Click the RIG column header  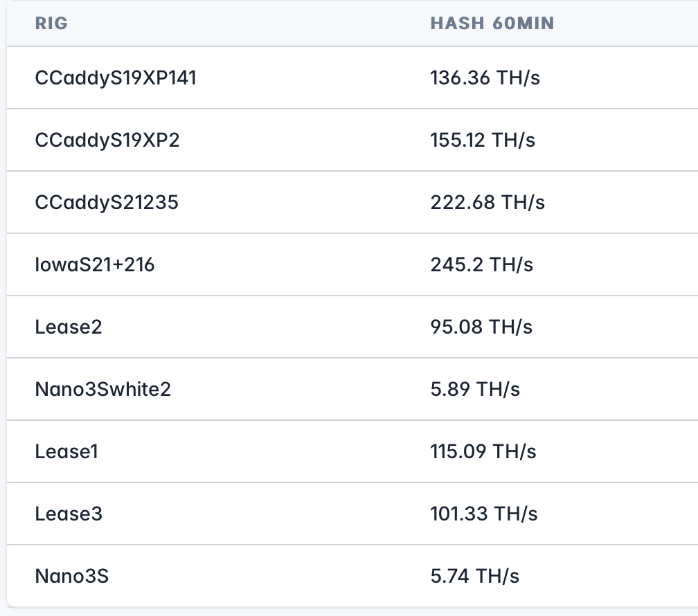point(51,24)
